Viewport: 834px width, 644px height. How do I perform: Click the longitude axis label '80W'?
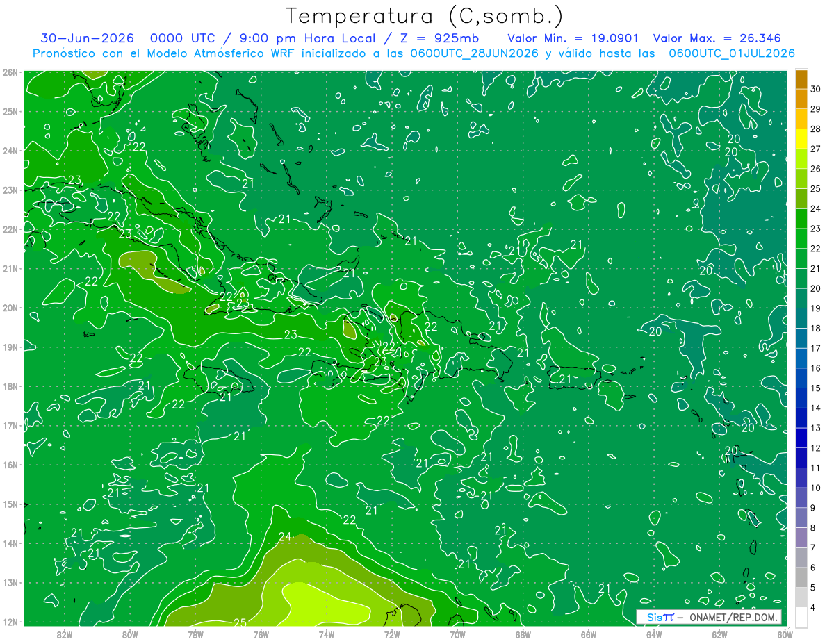[x=130, y=635]
